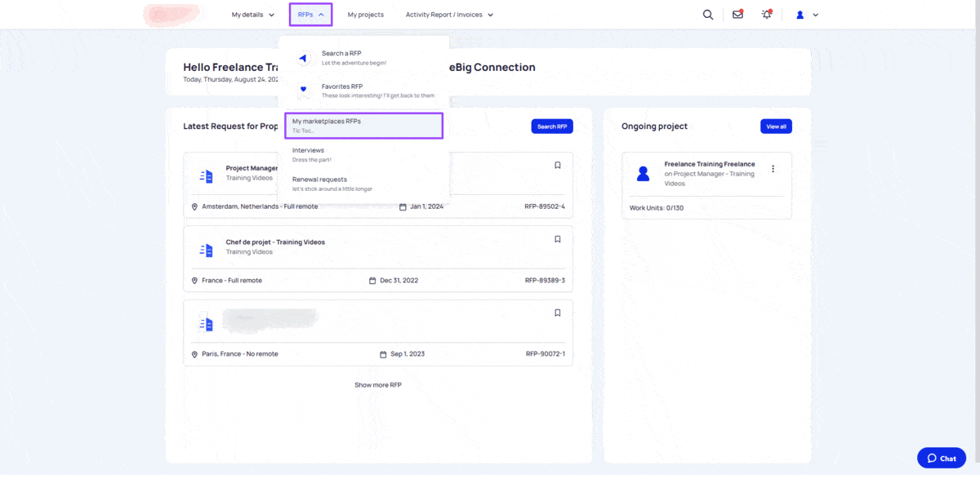Viewport: 980px width, 479px height.
Task: Click the paper plane icon beside Search a RFP
Action: (x=303, y=58)
